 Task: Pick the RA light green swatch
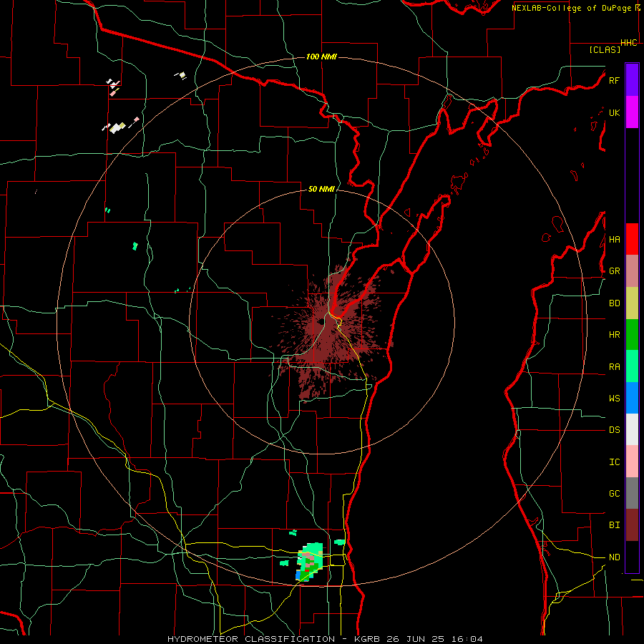[632, 366]
